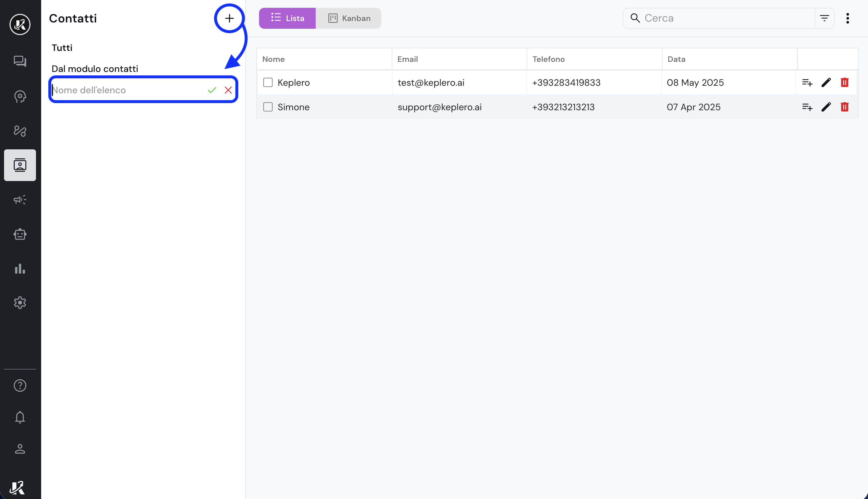868x499 pixels.
Task: Open the three-dot more options menu
Action: [x=848, y=18]
